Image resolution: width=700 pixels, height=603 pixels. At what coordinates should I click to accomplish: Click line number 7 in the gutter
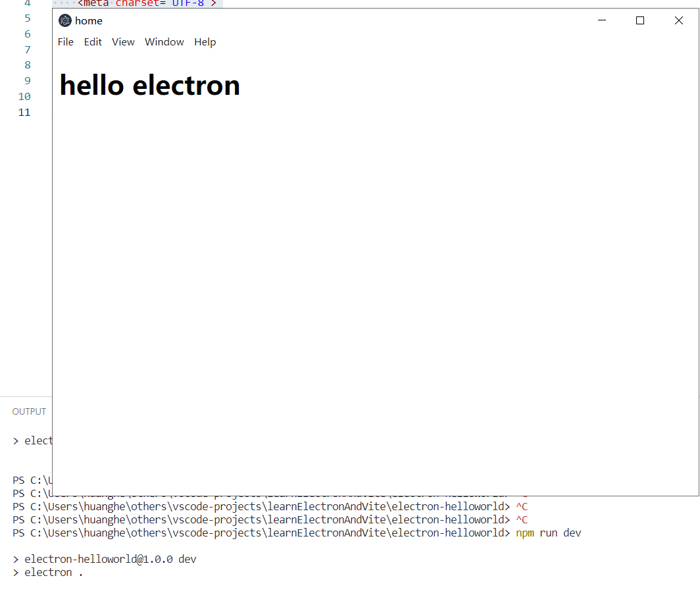[x=28, y=49]
